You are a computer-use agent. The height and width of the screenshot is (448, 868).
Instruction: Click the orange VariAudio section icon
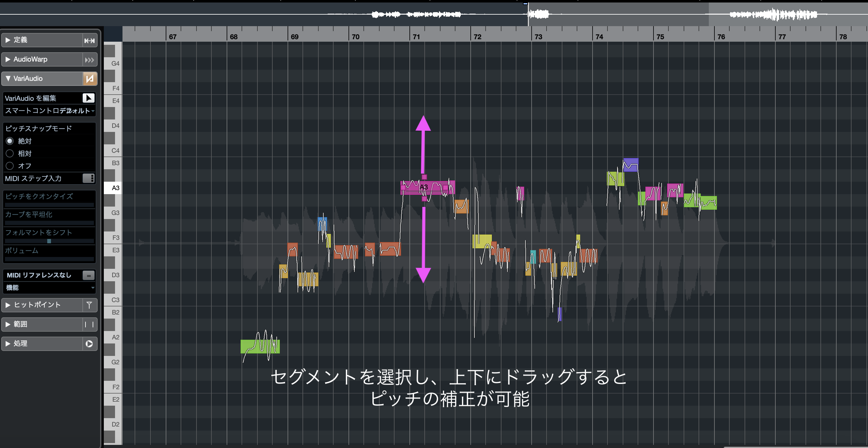point(90,79)
